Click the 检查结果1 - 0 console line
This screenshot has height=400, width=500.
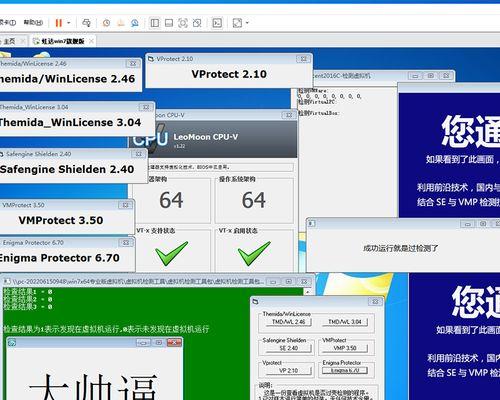[x=28, y=292]
